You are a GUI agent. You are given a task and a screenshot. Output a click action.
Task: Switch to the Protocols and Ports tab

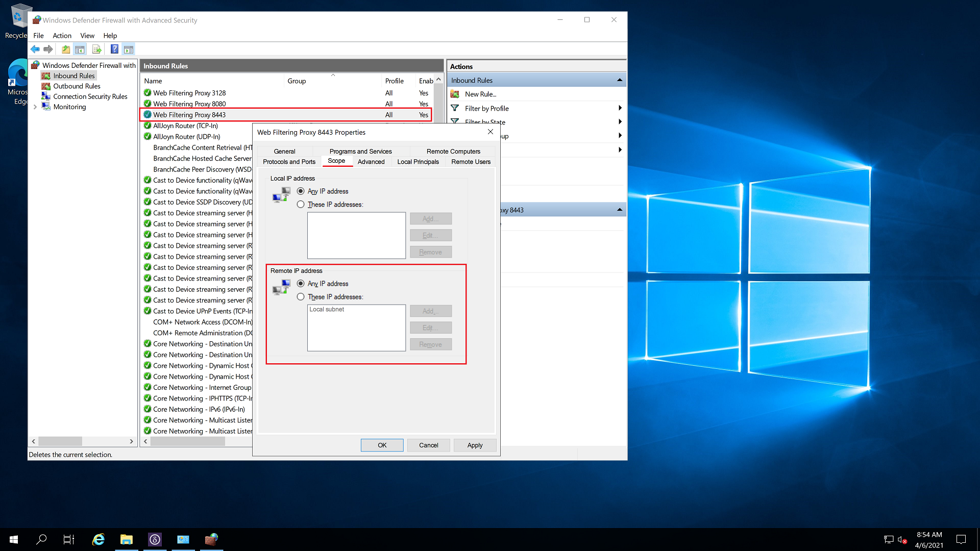coord(289,161)
